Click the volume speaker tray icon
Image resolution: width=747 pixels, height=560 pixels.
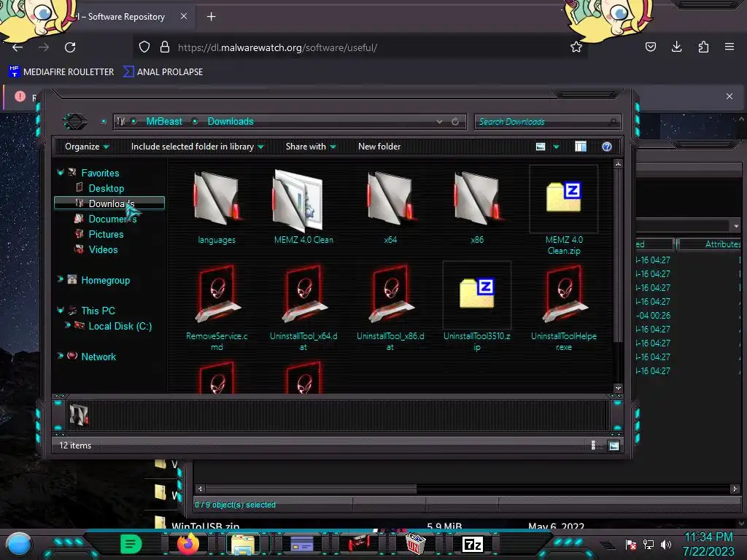pos(666,544)
